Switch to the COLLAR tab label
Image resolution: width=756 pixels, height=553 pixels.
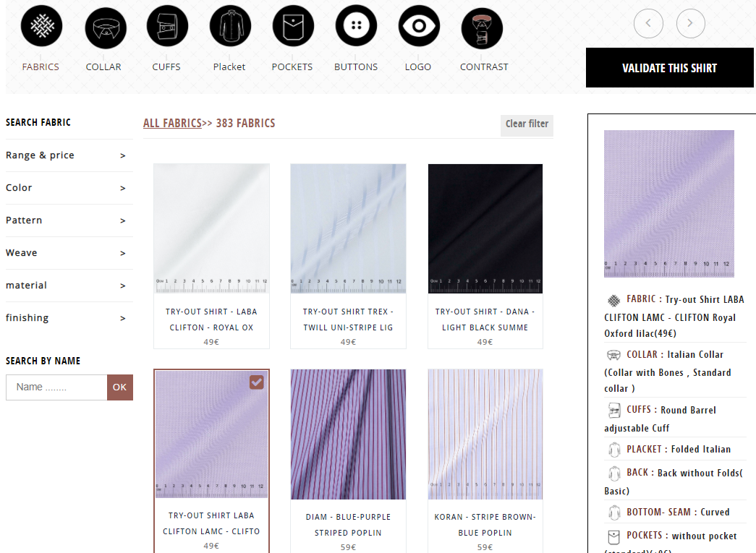tap(103, 67)
